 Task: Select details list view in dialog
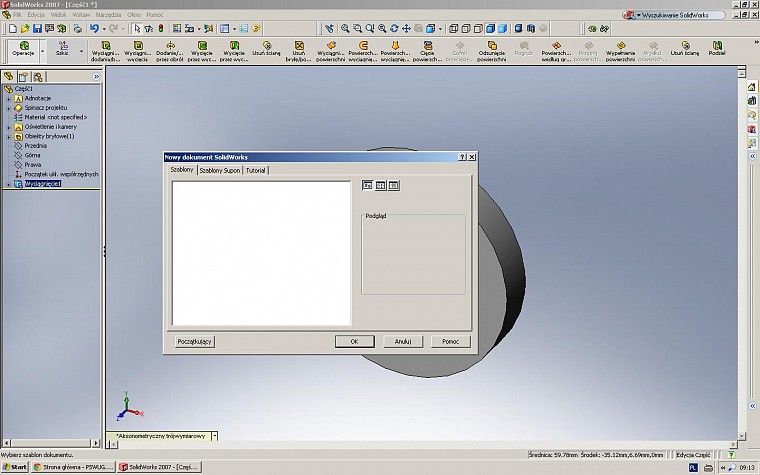coord(394,185)
